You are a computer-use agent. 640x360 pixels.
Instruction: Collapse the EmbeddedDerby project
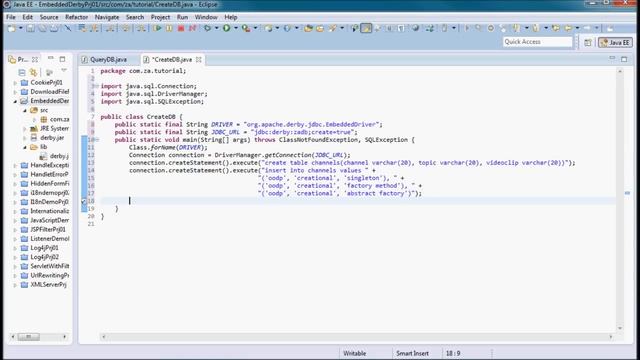pyautogui.click(x=15, y=101)
